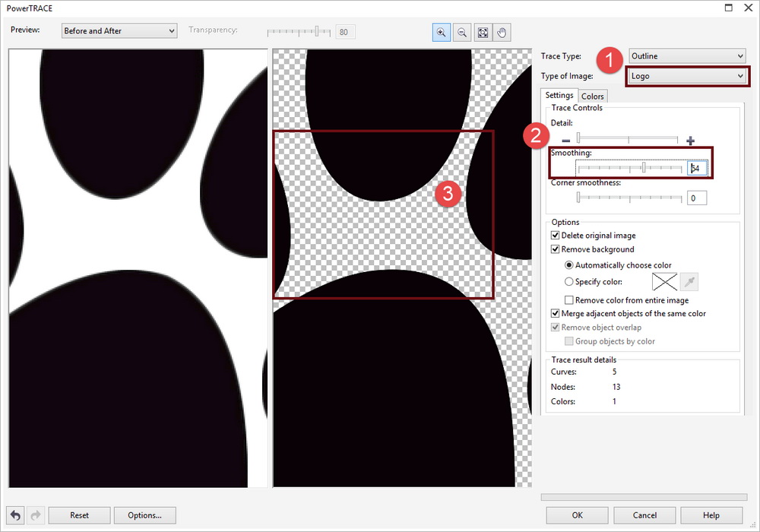Click the Nodes count value 13

tap(616, 387)
